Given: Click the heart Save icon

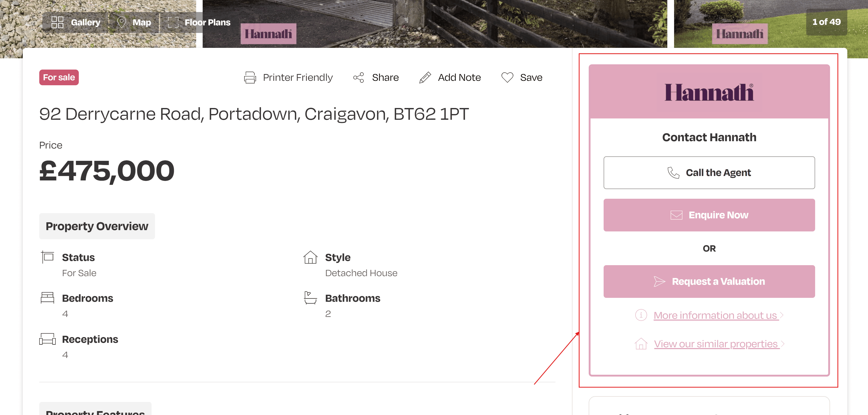Looking at the screenshot, I should click(507, 77).
